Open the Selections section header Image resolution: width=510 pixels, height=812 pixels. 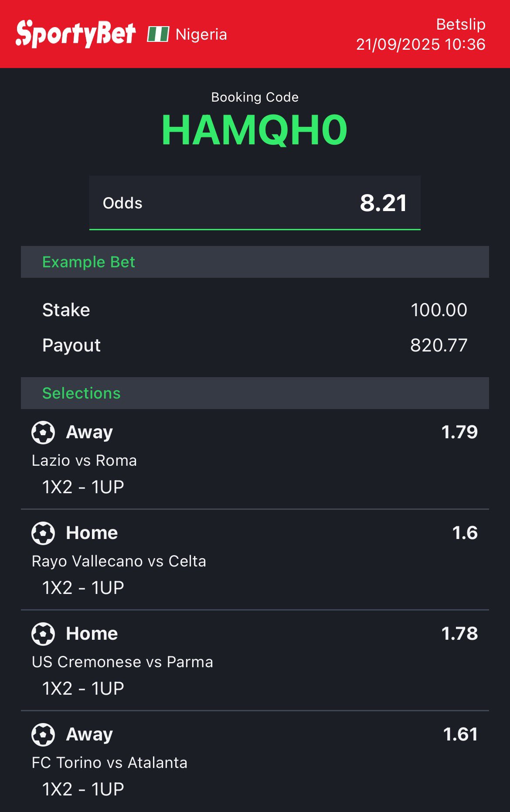(x=255, y=393)
